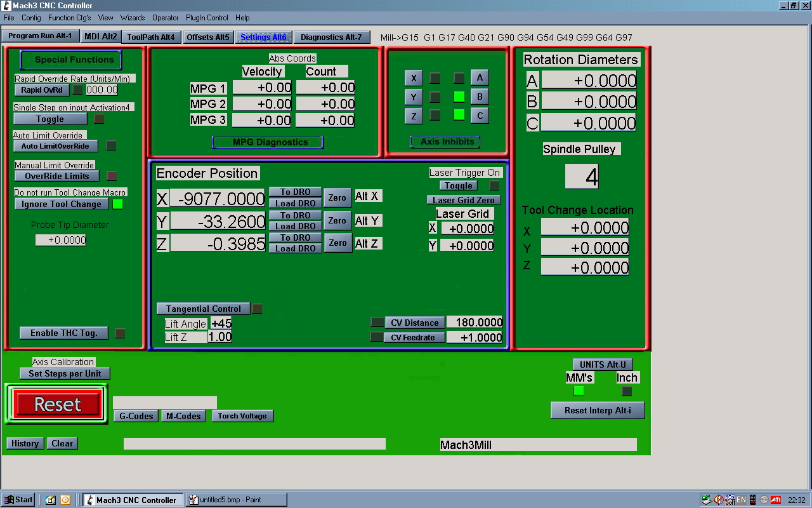Click the G-Codes button
812x508 pixels.
(x=136, y=416)
